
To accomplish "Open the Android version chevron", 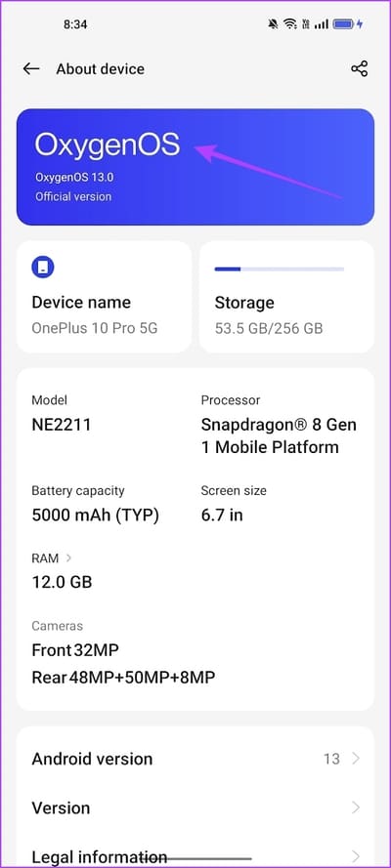I will pos(356,759).
